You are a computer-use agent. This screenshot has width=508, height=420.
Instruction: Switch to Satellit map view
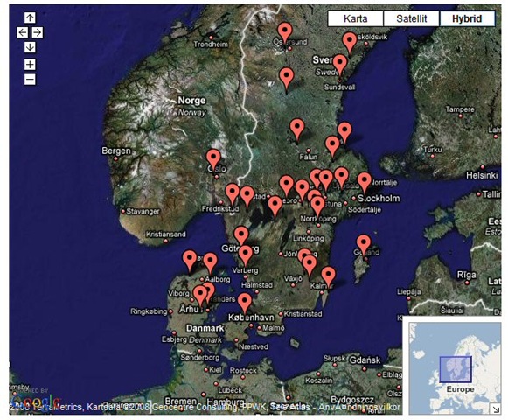(x=412, y=18)
